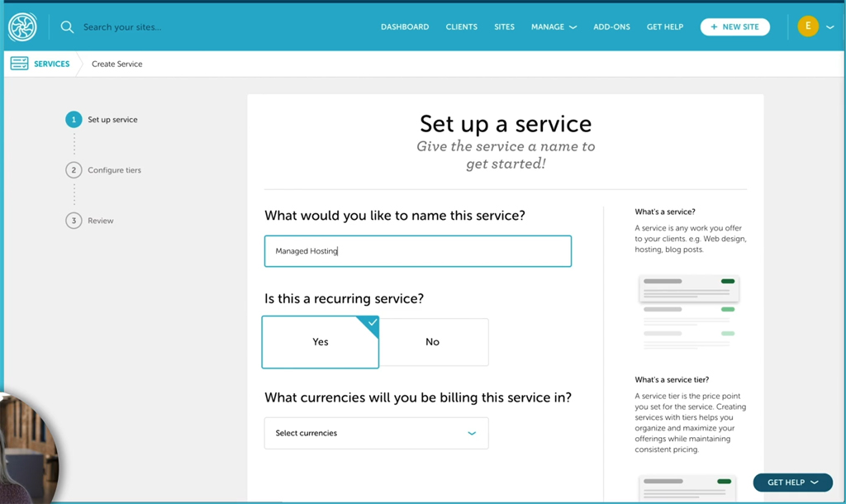Open the Sites page
Image resolution: width=846 pixels, height=504 pixels.
504,26
